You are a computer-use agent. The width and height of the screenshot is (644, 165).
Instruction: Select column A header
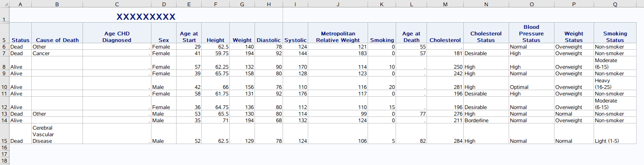tap(20, 4)
